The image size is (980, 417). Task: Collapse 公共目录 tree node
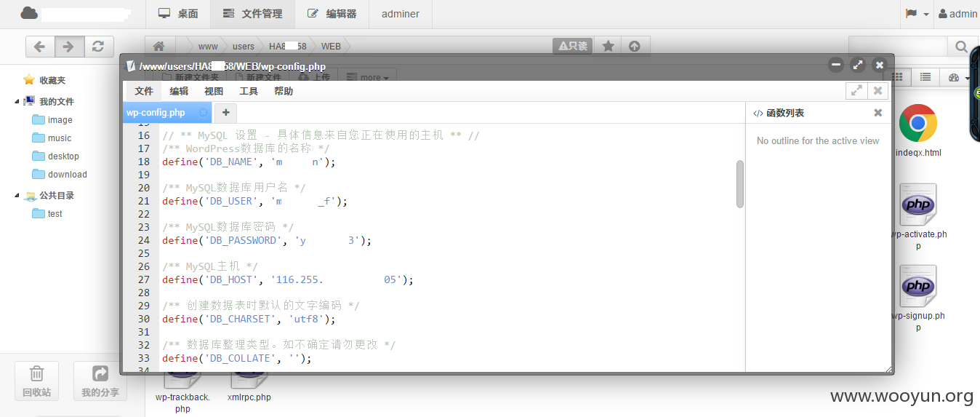[x=17, y=196]
